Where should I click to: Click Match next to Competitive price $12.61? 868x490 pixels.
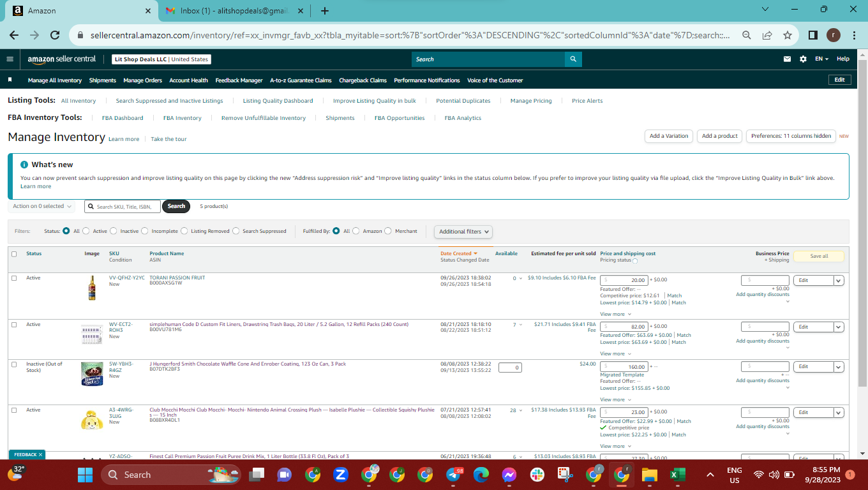675,295
